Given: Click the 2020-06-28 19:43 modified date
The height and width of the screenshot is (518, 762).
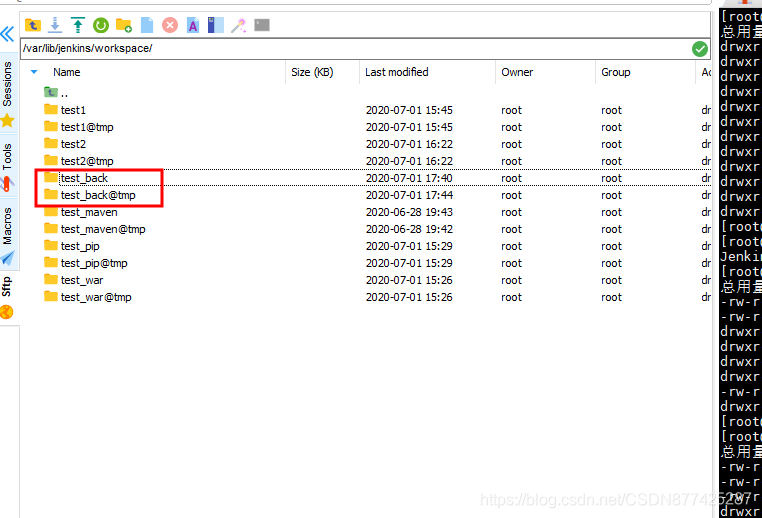Looking at the screenshot, I should [409, 212].
